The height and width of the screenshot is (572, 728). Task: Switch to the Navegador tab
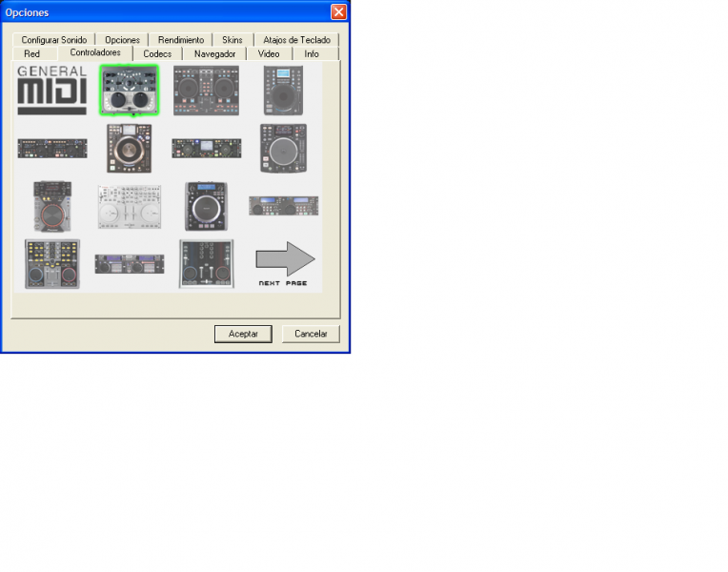[x=214, y=54]
